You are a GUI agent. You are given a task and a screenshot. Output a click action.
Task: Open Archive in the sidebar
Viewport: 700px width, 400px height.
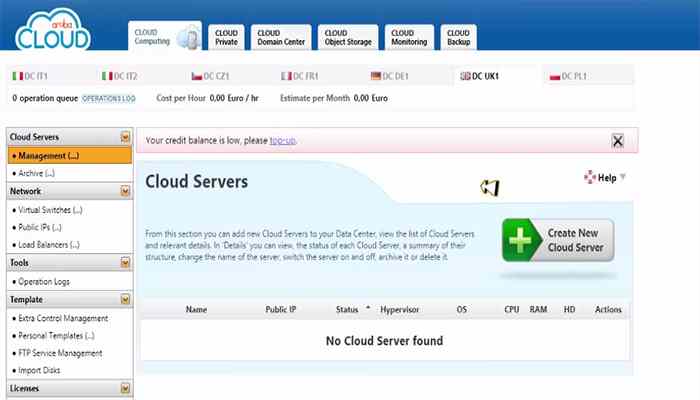pyautogui.click(x=36, y=173)
